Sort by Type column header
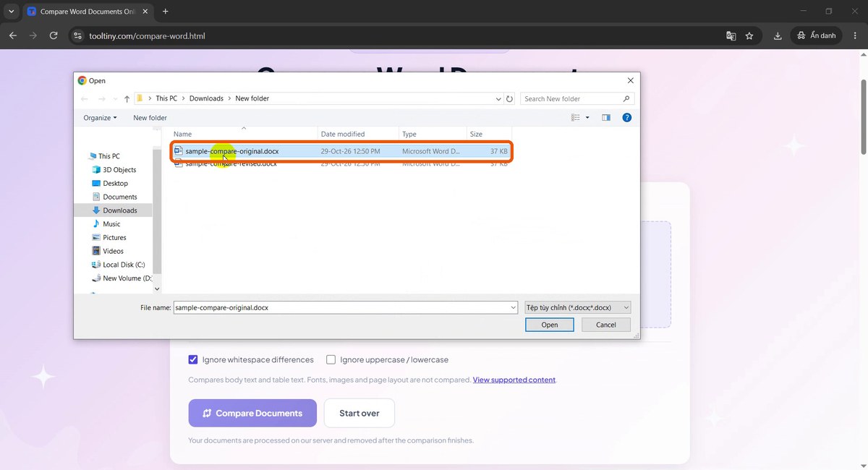 (433, 134)
